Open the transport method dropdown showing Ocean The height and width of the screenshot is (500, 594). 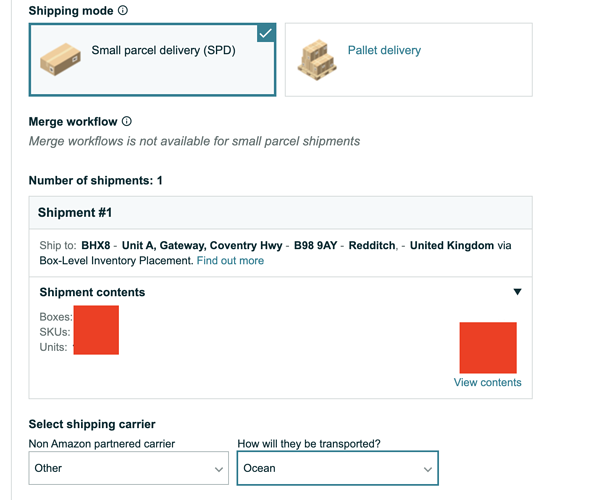pyautogui.click(x=338, y=468)
